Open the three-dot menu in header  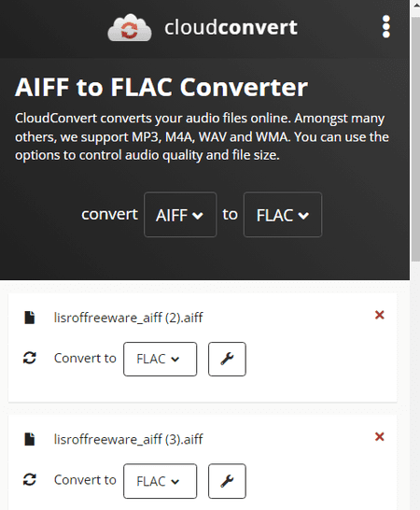click(x=385, y=27)
